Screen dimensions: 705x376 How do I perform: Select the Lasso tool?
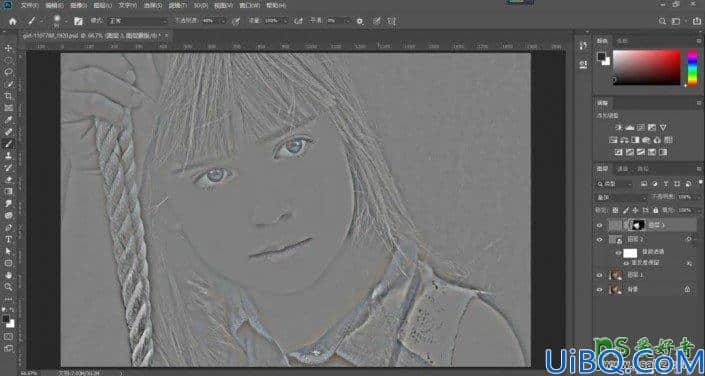(9, 72)
